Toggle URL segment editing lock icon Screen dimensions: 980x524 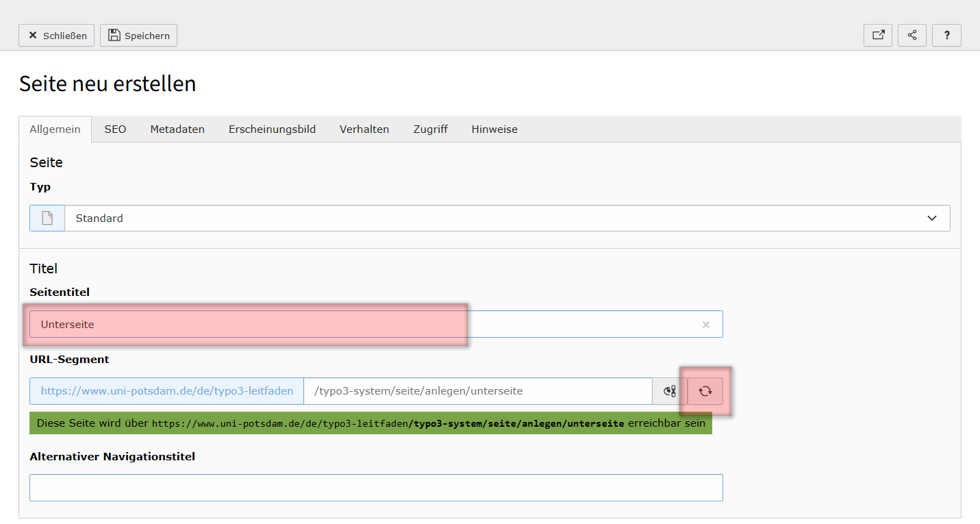tap(670, 391)
